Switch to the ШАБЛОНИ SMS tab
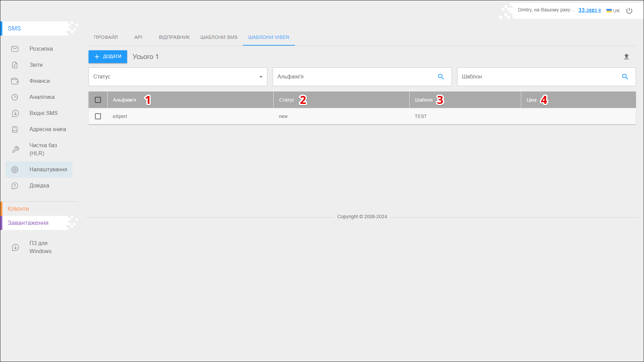Screen dimensions: 644x362 [219, 37]
